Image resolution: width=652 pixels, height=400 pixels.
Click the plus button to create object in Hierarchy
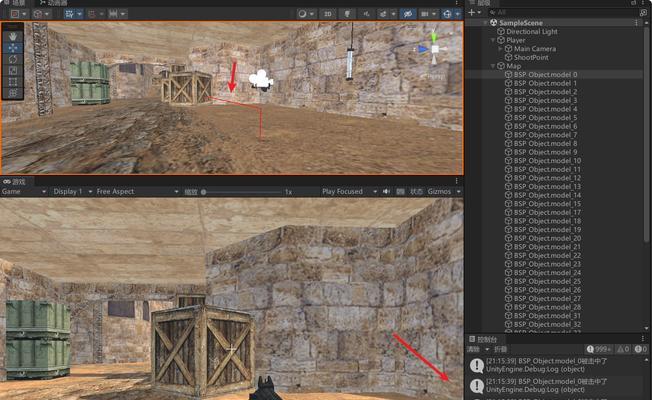472,12
